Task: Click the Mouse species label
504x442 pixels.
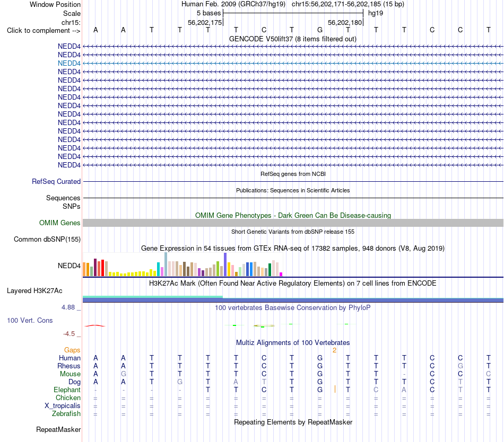Action: click(x=70, y=374)
